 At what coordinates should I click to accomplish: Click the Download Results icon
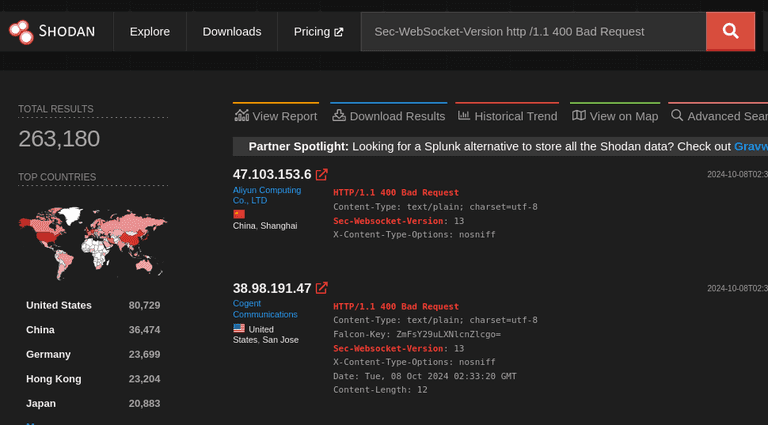339,116
